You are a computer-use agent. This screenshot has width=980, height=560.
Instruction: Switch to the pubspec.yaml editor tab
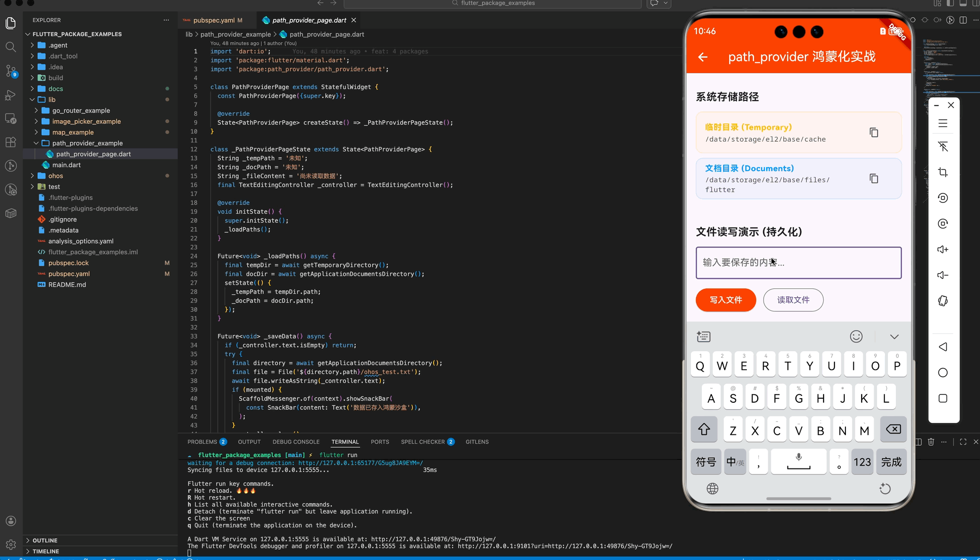click(213, 20)
